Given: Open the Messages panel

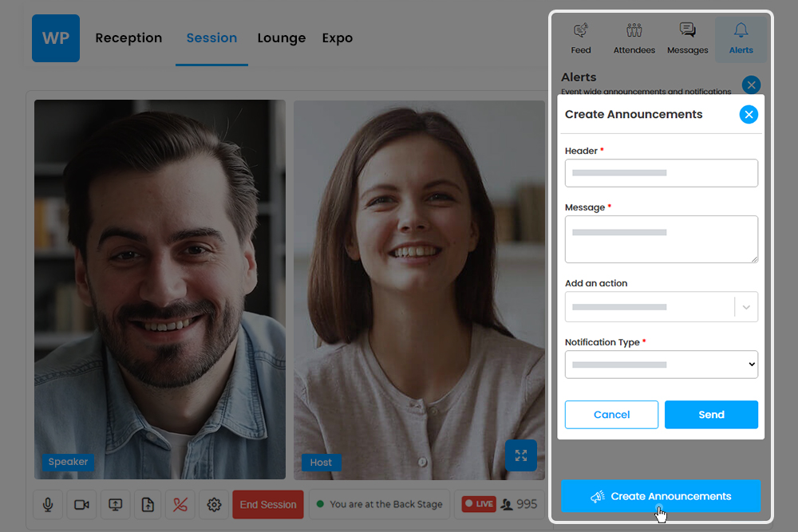Looking at the screenshot, I should [687, 38].
